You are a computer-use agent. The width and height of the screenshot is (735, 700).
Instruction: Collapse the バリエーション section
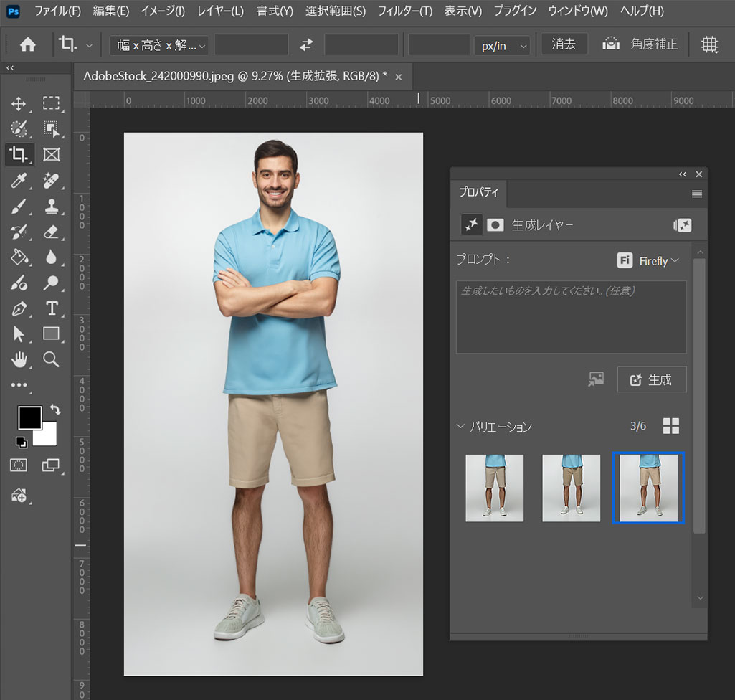pos(460,427)
